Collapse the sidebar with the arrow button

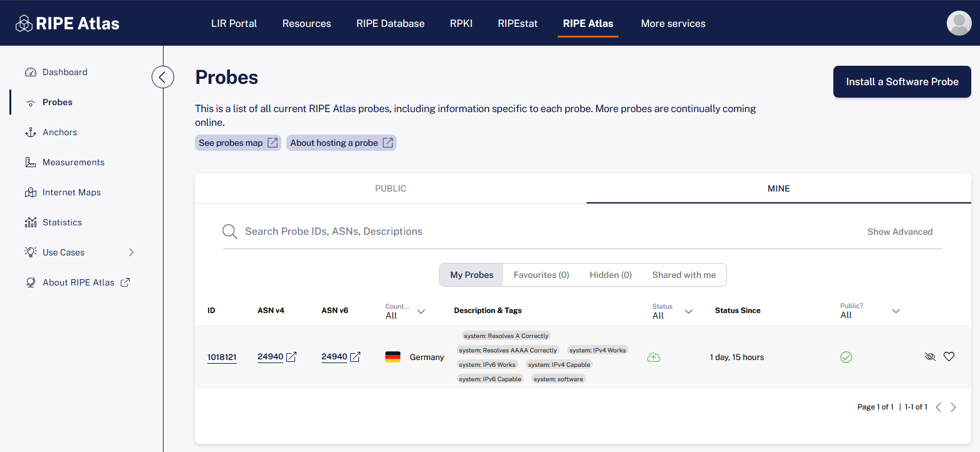(163, 77)
